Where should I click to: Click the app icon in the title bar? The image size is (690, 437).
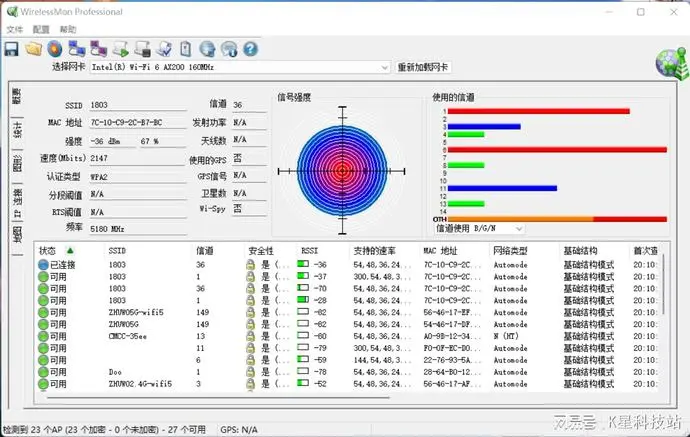(x=12, y=11)
